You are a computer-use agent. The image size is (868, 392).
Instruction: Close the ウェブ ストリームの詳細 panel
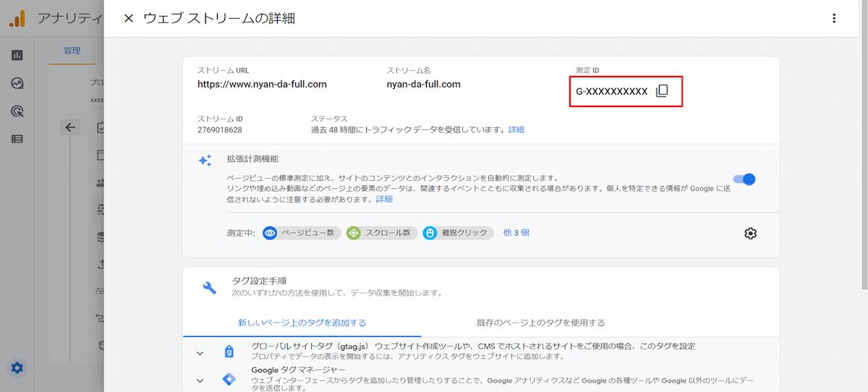129,18
